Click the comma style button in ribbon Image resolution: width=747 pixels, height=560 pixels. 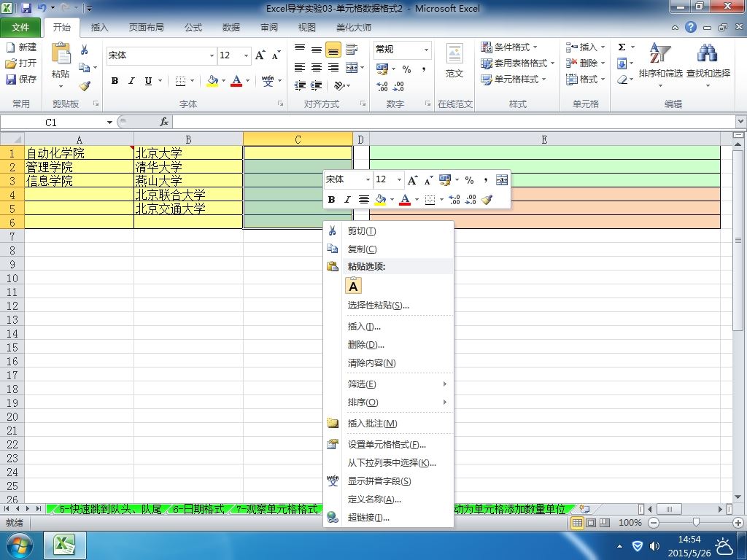click(x=423, y=69)
